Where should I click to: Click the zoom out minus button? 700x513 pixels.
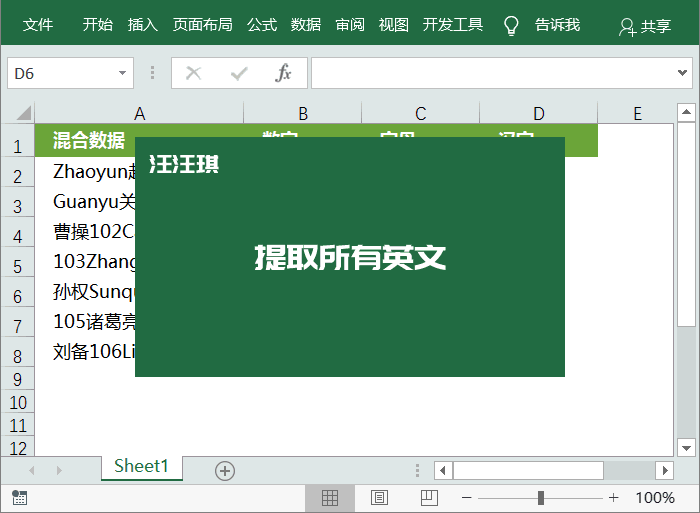point(467,497)
